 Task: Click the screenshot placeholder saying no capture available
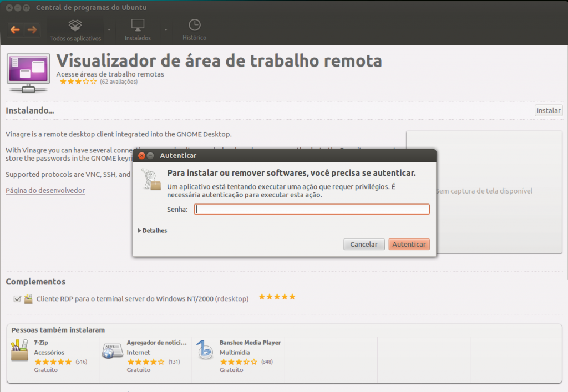pyautogui.click(x=484, y=191)
